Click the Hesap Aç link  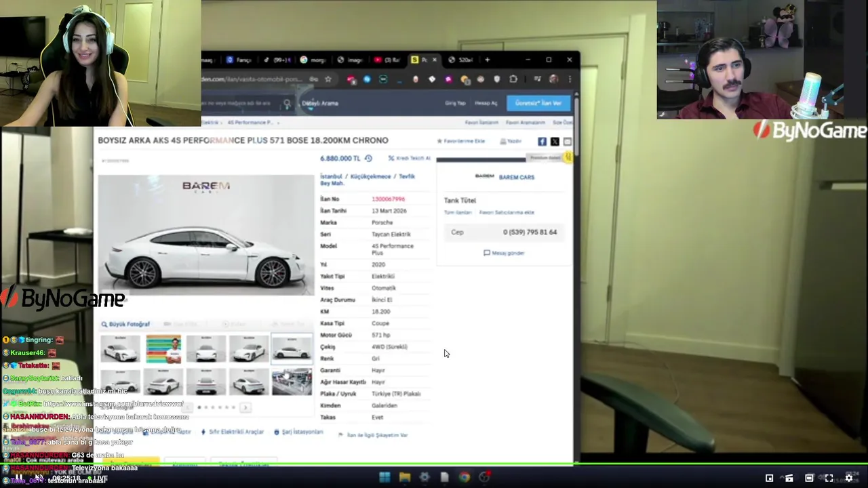pyautogui.click(x=486, y=103)
